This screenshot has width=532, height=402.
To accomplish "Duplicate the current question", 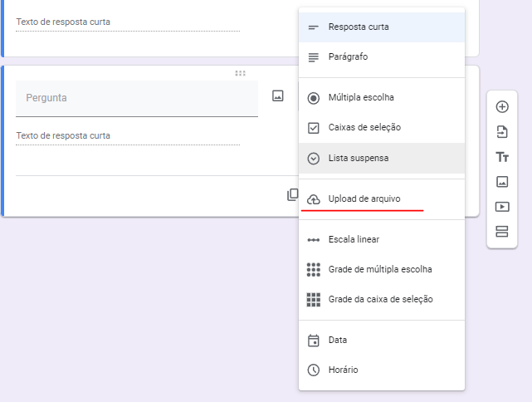I will coord(292,194).
